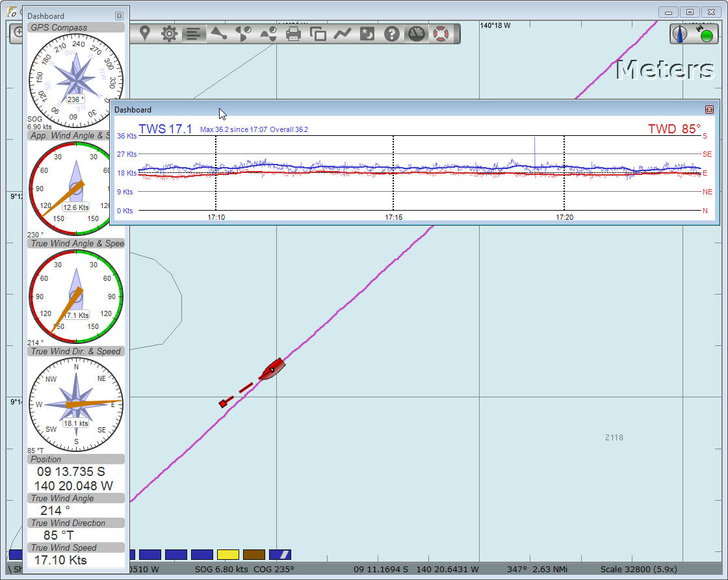
Task: Click the Drop Mark pin icon
Action: (x=144, y=34)
